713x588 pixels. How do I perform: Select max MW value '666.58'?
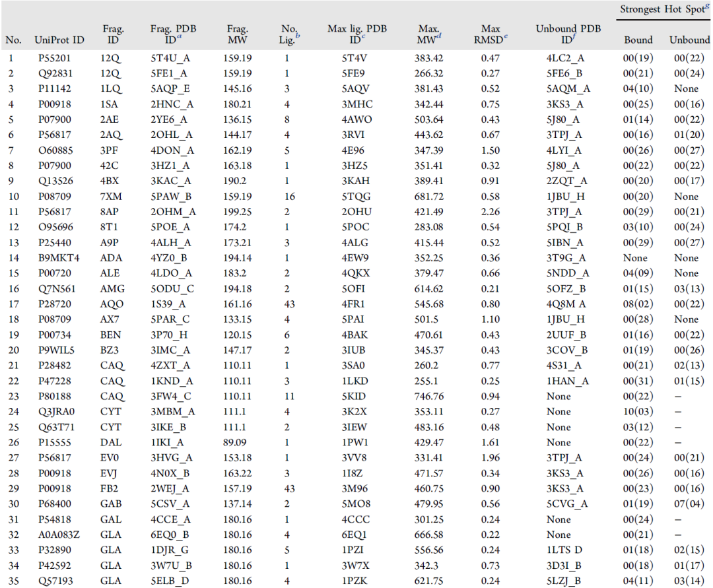pyautogui.click(x=428, y=535)
